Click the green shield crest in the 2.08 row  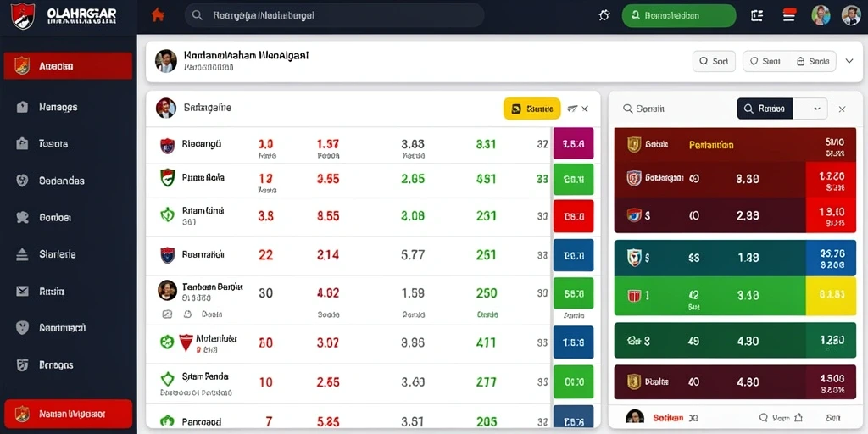click(x=167, y=214)
